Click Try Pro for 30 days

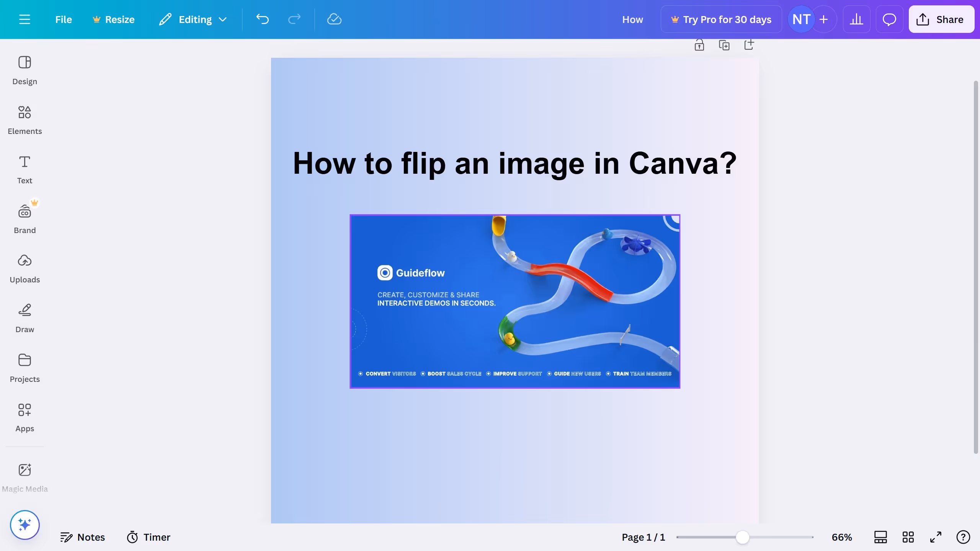721,19
